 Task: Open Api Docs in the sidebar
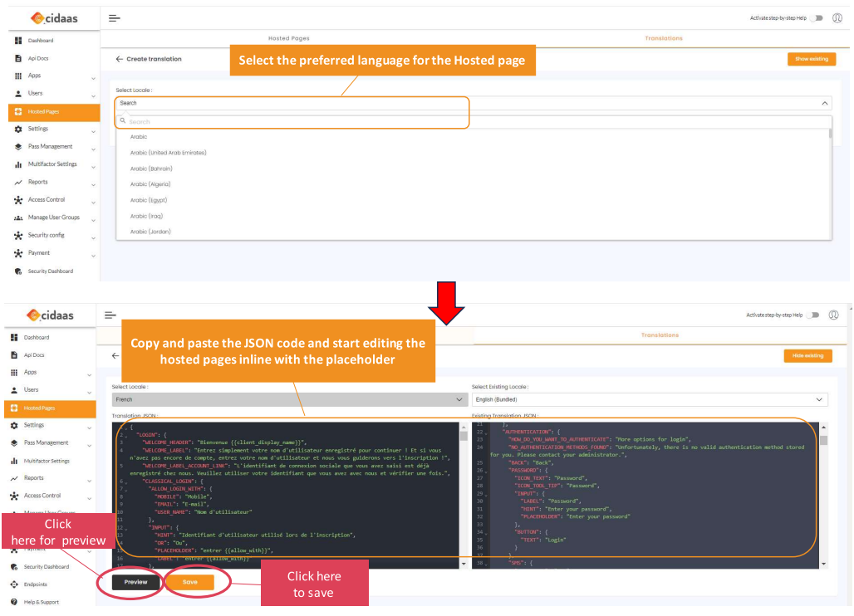pos(37,58)
